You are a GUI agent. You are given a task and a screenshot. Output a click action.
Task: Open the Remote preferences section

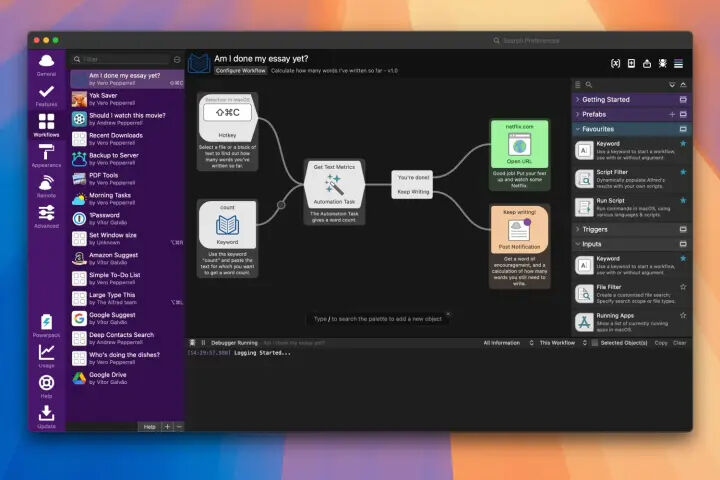click(x=46, y=186)
